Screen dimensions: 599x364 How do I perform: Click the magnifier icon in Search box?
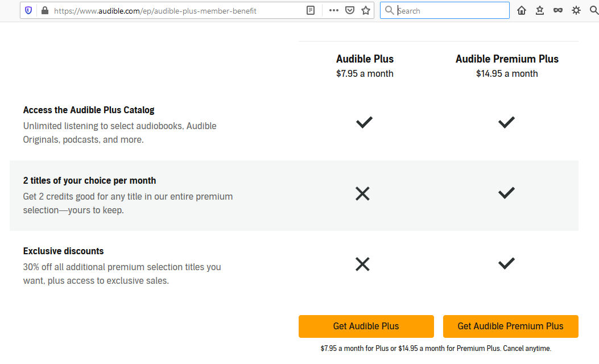pyautogui.click(x=390, y=10)
